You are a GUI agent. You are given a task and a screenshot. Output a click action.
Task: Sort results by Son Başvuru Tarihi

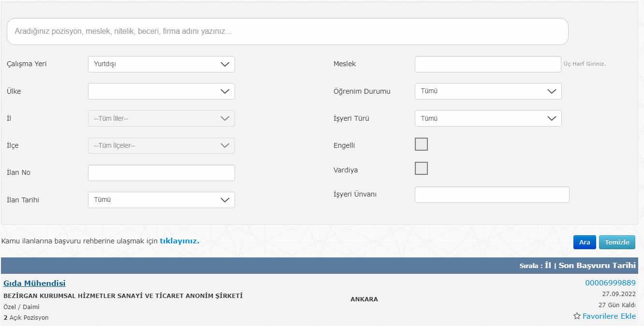[x=597, y=266]
